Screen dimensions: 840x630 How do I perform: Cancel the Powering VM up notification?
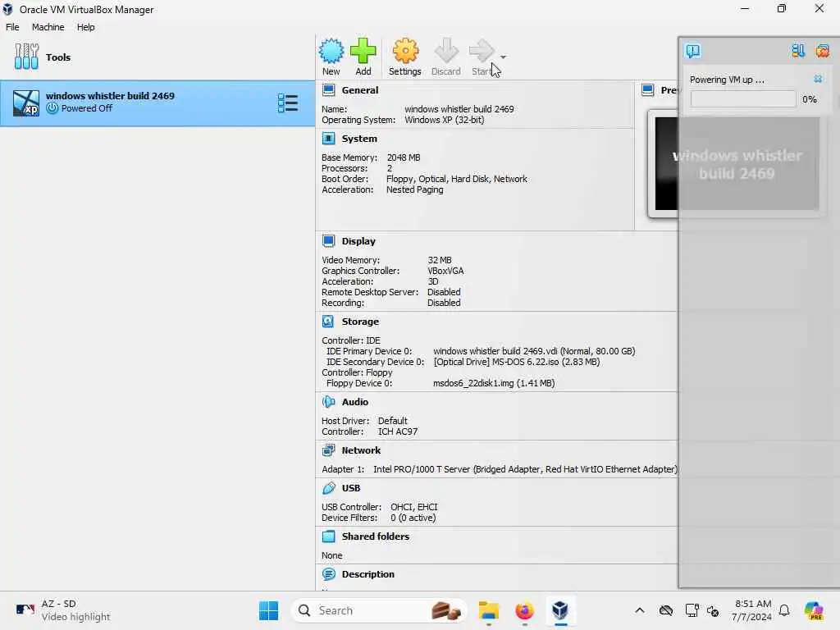click(818, 80)
